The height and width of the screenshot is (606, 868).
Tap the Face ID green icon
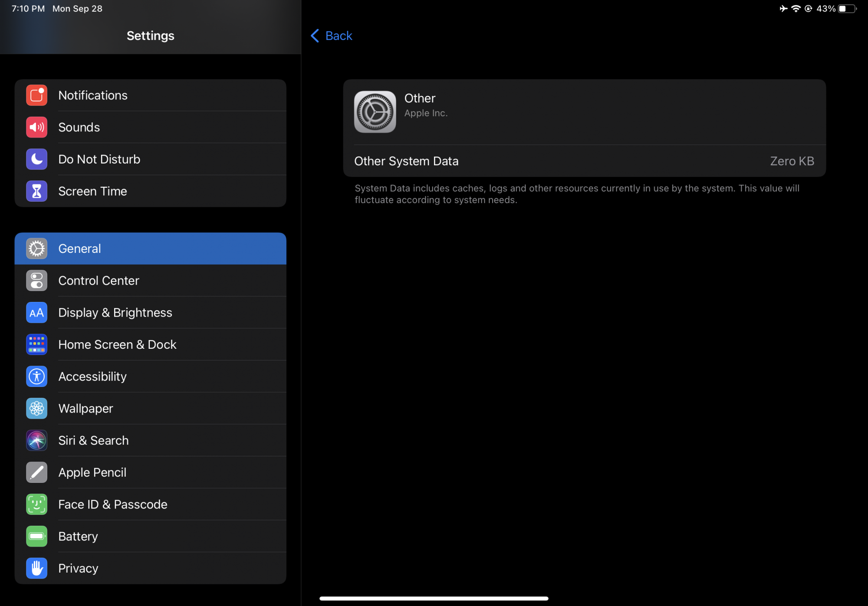coord(36,504)
